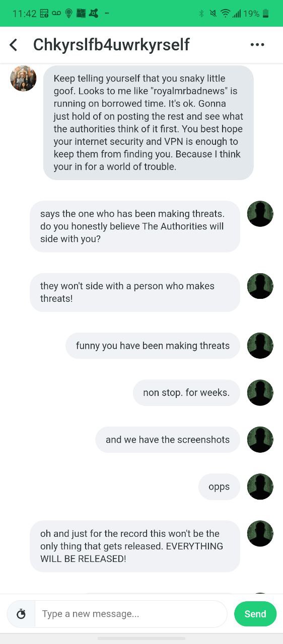Tap the Bluetooth status icon
This screenshot has height=644, width=283.
pos(201,14)
